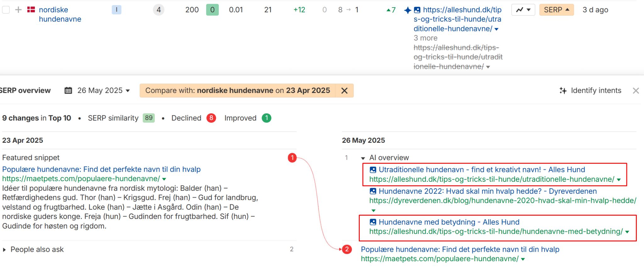Open the Hundenavne med betydning result link

click(x=449, y=222)
